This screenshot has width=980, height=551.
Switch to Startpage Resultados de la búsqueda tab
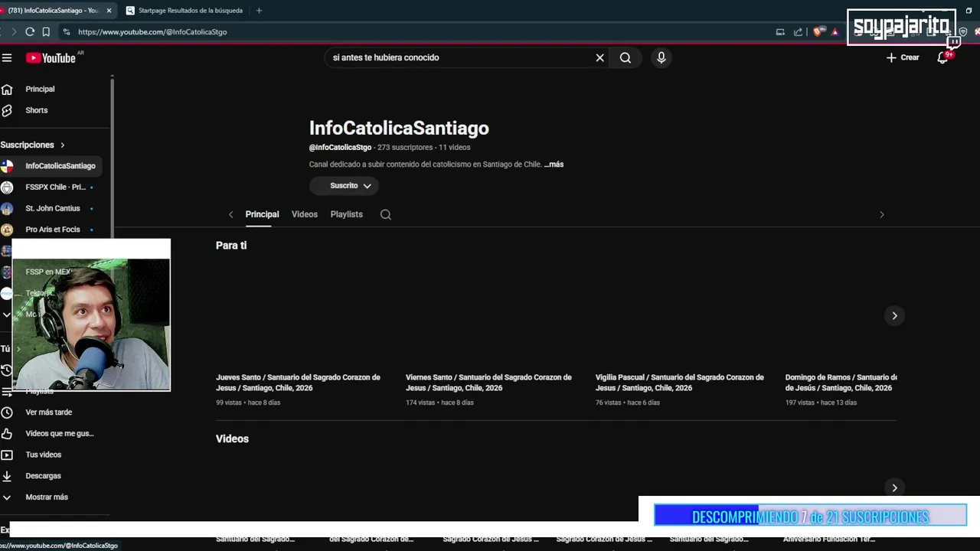(x=184, y=11)
